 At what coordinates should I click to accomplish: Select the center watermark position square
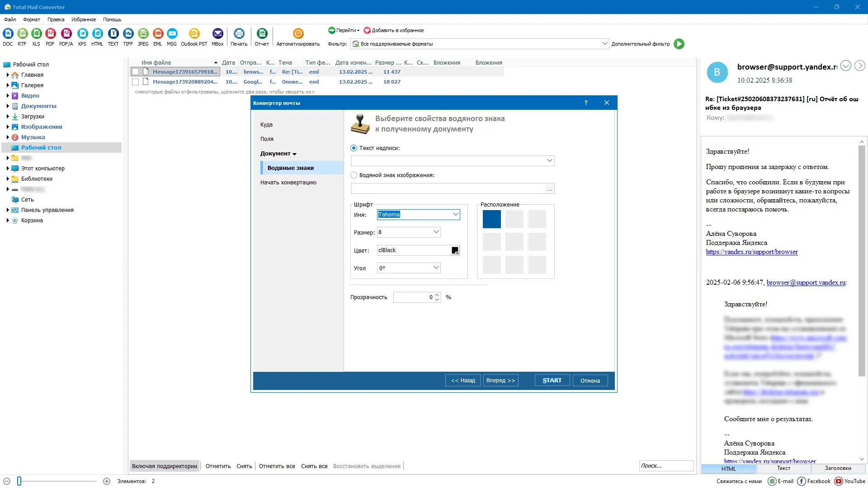(x=514, y=242)
